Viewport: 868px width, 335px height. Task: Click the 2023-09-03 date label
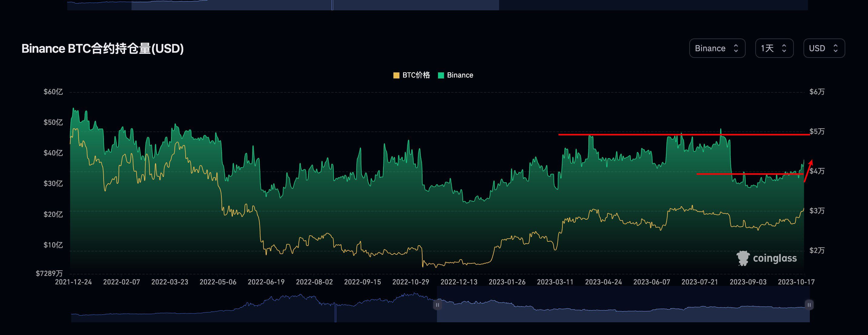(748, 282)
